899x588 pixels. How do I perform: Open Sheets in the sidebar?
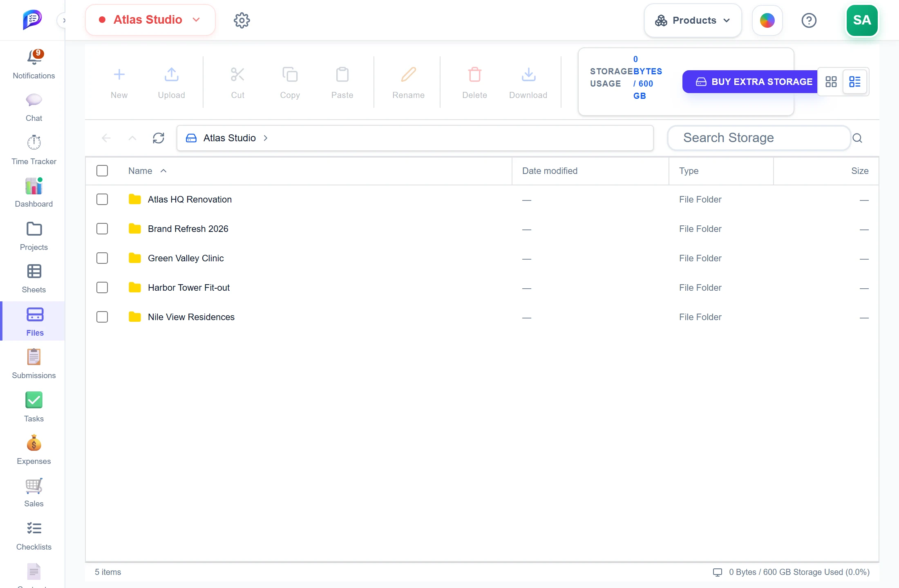tap(34, 278)
